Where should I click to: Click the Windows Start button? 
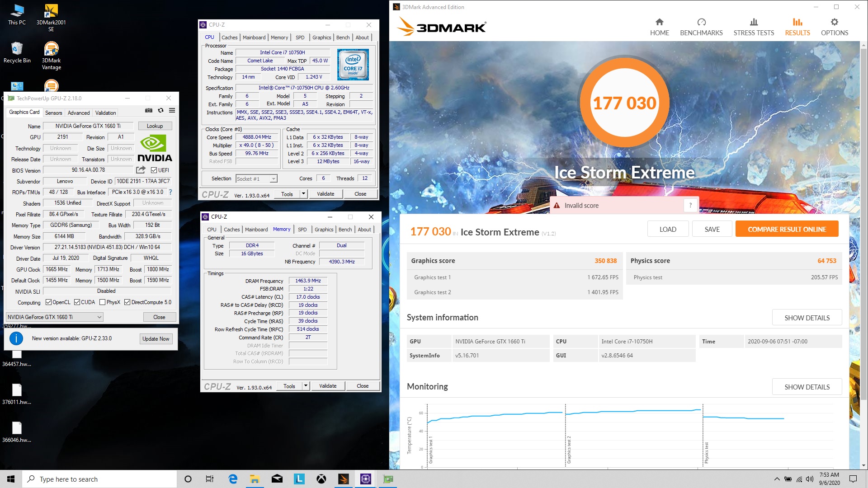pos(11,479)
